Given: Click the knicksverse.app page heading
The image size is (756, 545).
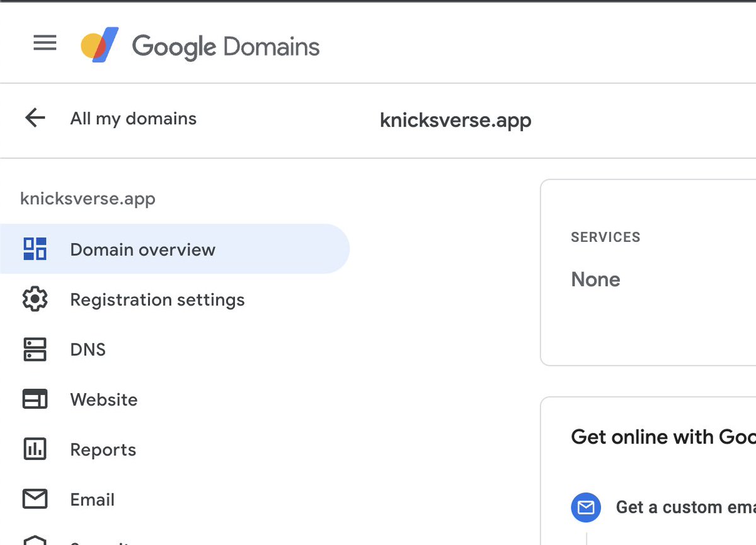Looking at the screenshot, I should (455, 120).
